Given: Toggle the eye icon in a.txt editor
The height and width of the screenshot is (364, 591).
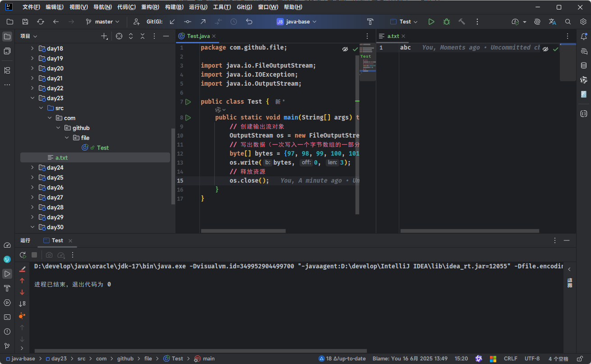Looking at the screenshot, I should [545, 49].
